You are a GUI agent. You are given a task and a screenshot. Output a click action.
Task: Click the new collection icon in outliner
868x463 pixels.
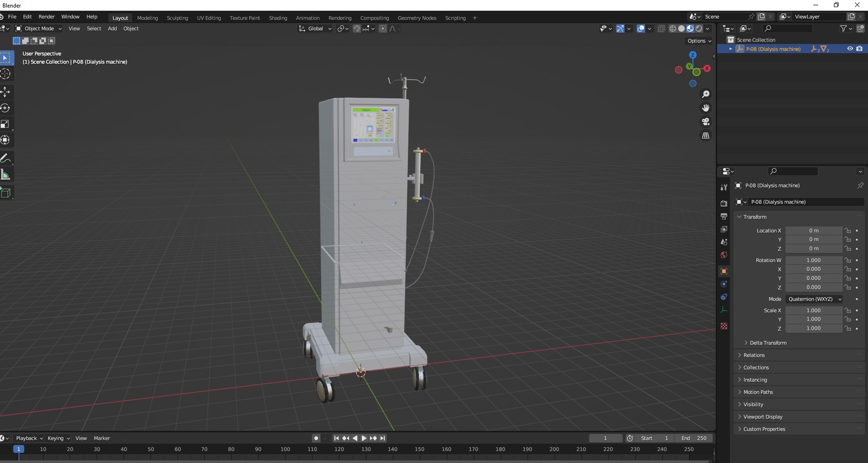860,28
